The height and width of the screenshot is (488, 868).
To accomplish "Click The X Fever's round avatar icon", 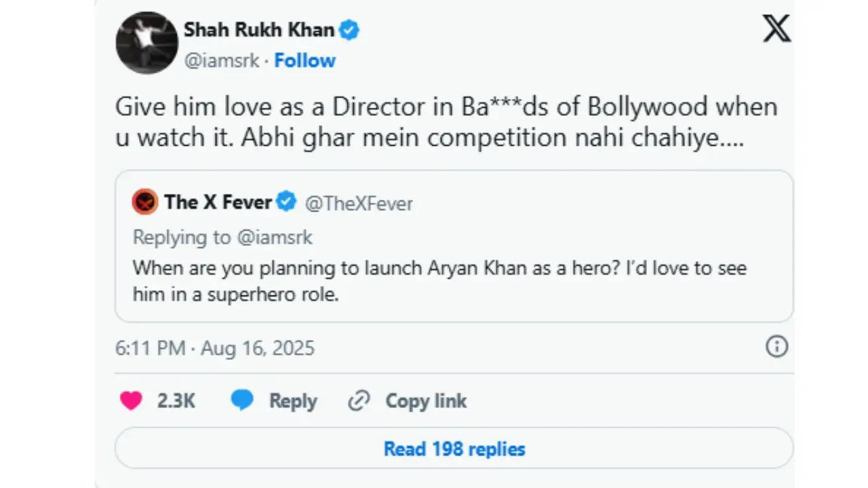I will tap(145, 202).
